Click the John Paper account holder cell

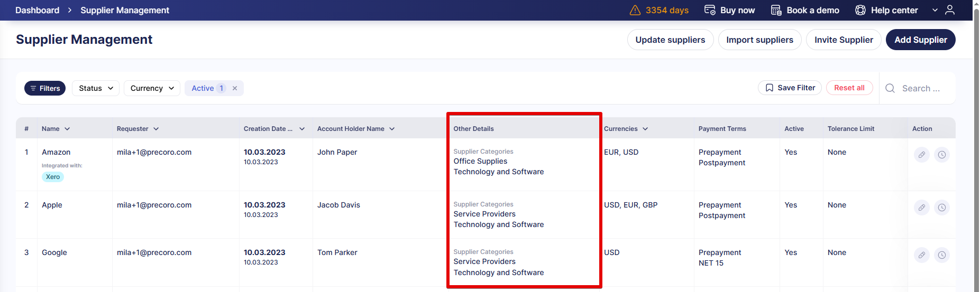coord(337,152)
